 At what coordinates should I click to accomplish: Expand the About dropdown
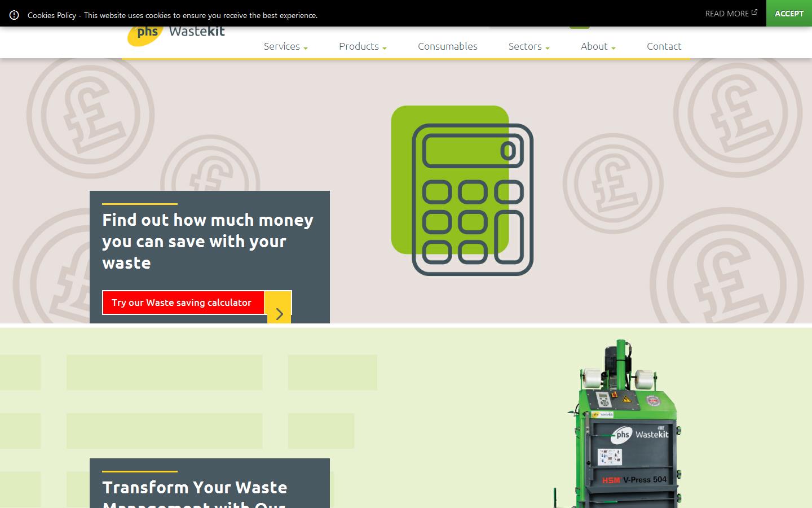(x=597, y=46)
